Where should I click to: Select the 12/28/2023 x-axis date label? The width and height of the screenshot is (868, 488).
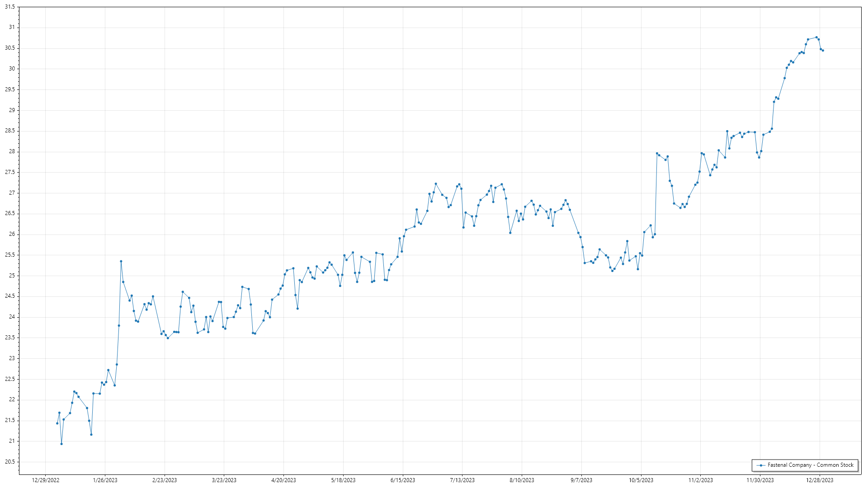tap(819, 480)
